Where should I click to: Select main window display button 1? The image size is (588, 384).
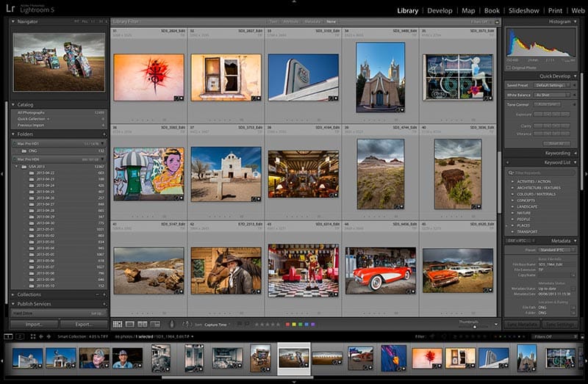pos(8,336)
